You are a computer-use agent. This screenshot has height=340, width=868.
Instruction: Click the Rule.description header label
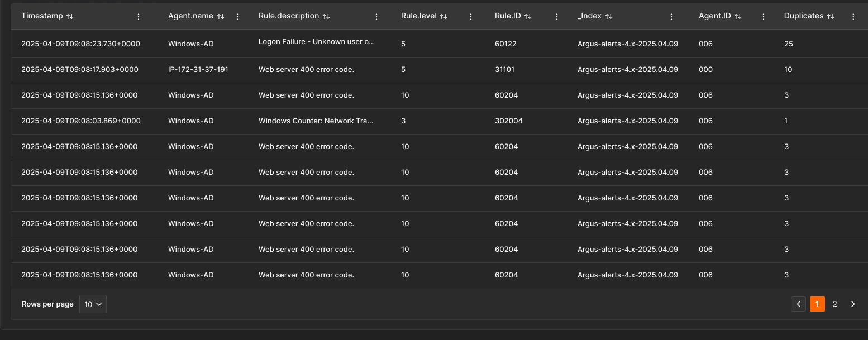point(289,16)
